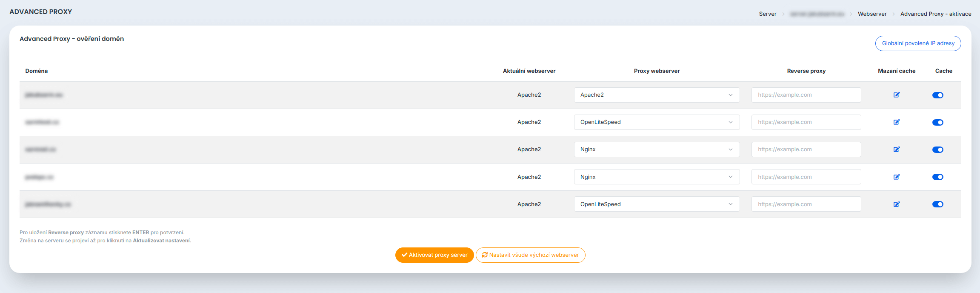980x293 pixels.
Task: Open the Apache2 proxy webserver dropdown
Action: click(656, 95)
